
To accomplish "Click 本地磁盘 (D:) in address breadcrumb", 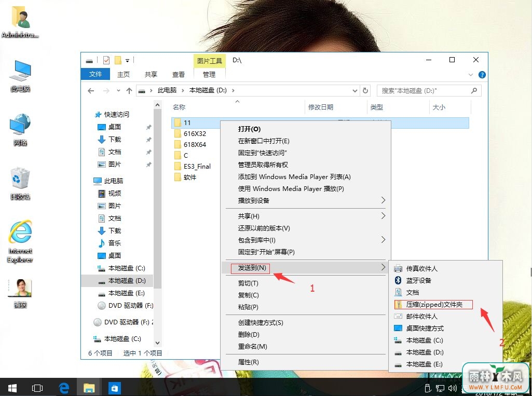I will pos(208,90).
